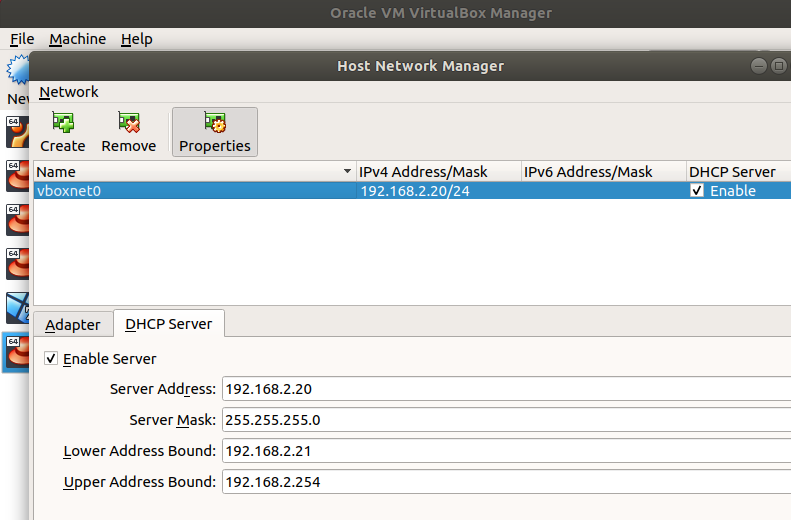Maximize the Host Network Manager window
The height and width of the screenshot is (520, 791).
(x=780, y=66)
